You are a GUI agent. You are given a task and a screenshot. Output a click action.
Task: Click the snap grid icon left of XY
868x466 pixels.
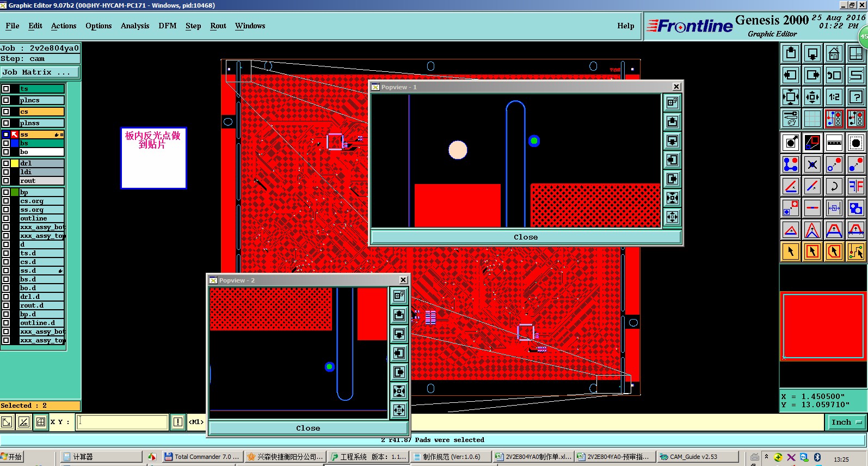click(40, 422)
